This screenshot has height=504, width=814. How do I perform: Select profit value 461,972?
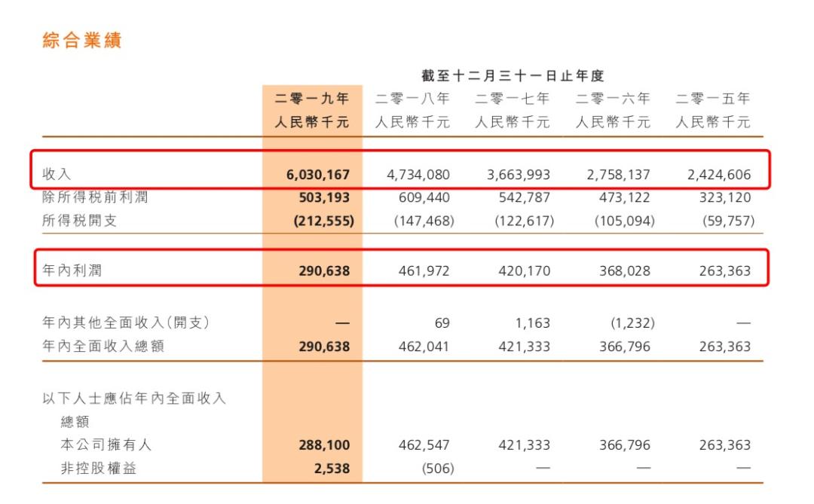(x=424, y=271)
